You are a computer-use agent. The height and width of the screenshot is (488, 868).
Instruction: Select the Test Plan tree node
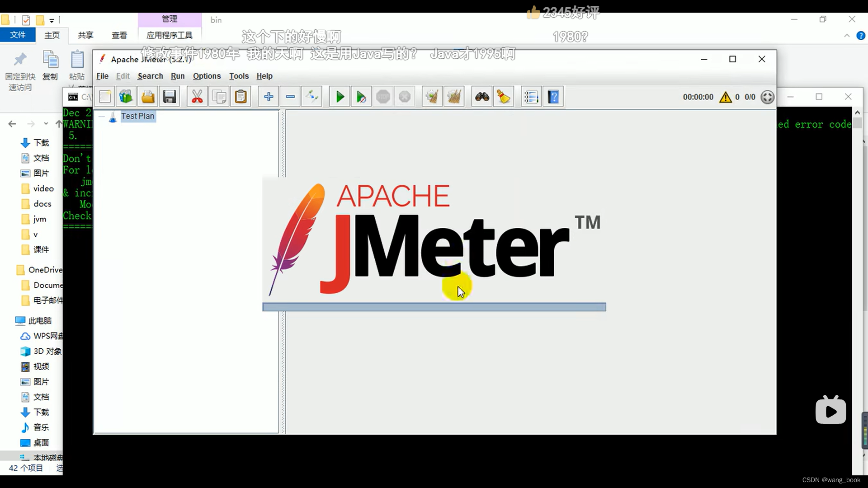pos(137,116)
